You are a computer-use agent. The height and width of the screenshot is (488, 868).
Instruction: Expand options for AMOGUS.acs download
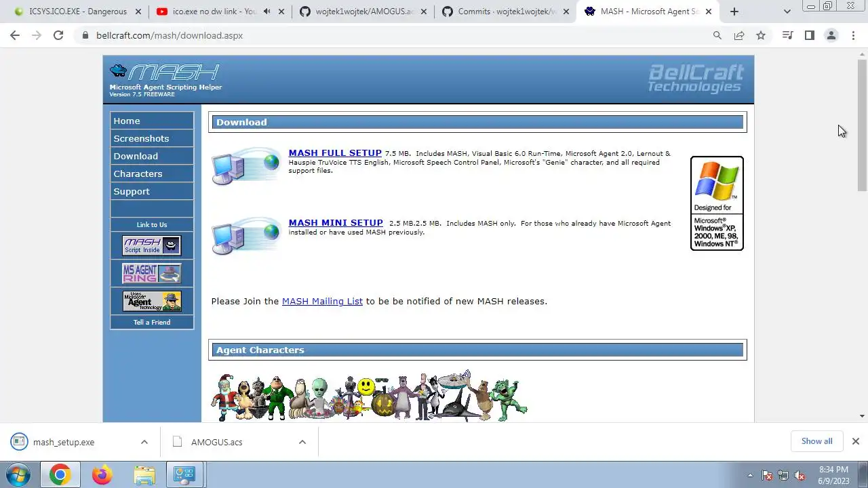pyautogui.click(x=302, y=442)
